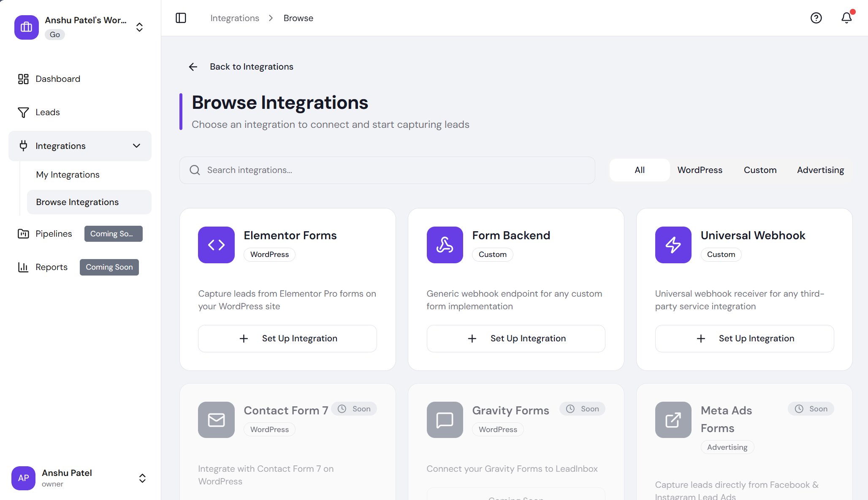Open the help question mark icon
868x500 pixels.
816,18
